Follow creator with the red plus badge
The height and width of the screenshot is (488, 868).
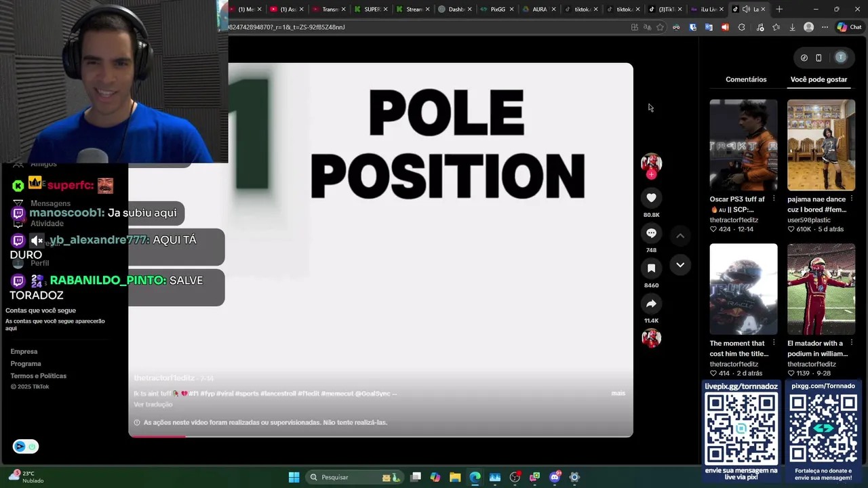(x=651, y=175)
